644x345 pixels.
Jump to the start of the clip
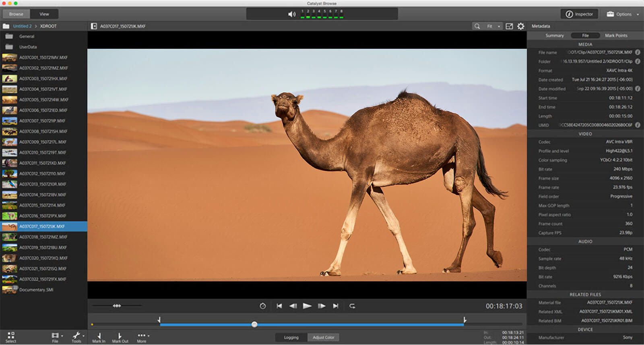[x=279, y=306]
